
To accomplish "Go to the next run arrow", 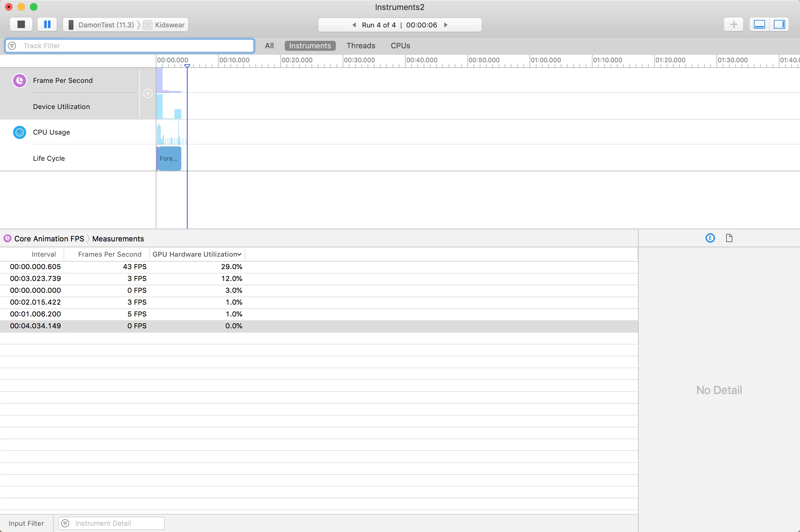I will (446, 25).
